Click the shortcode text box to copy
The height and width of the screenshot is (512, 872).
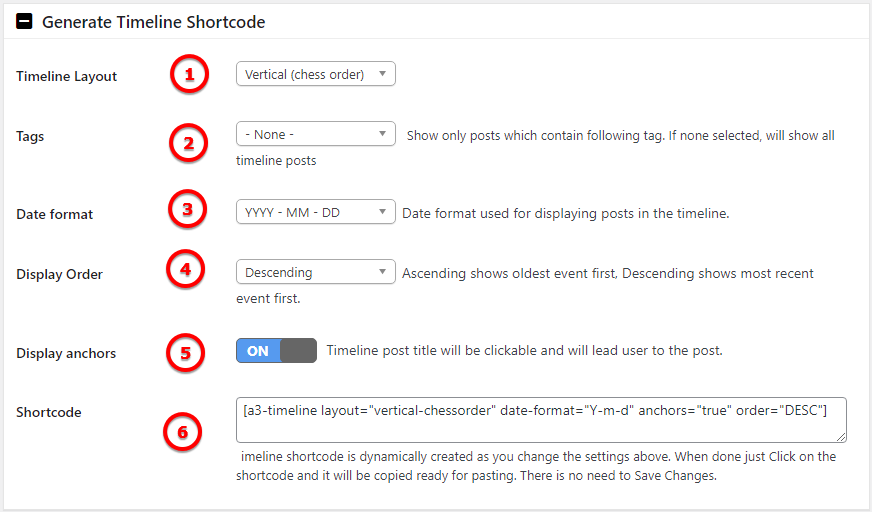[x=541, y=420]
